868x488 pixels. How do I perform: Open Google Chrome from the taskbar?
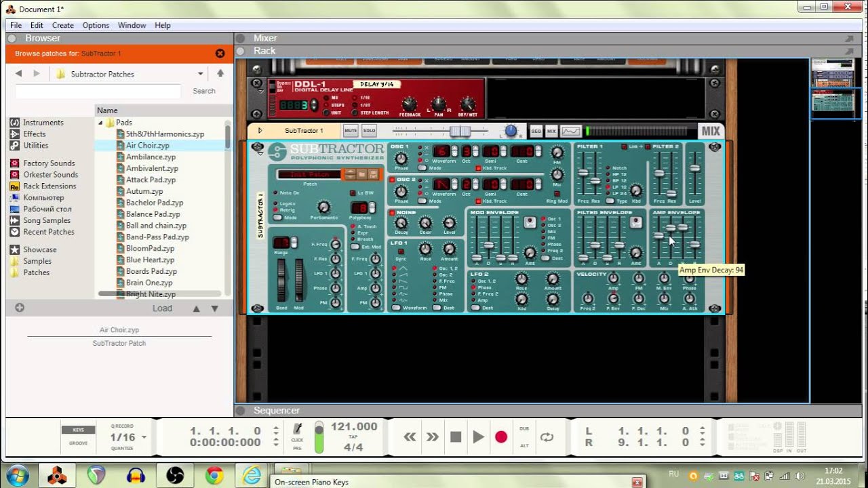214,476
